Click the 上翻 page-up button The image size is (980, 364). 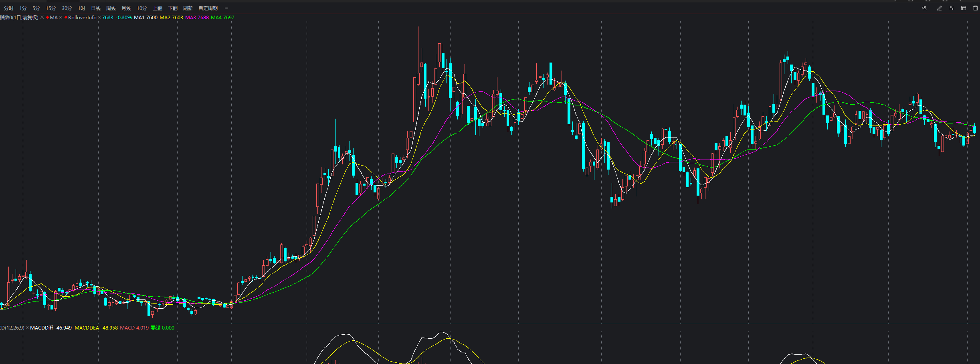pyautogui.click(x=158, y=8)
